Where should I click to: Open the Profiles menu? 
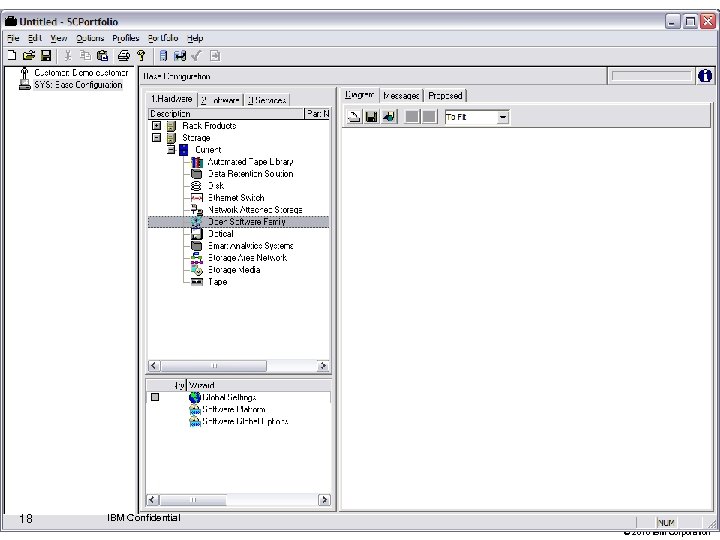point(126,38)
